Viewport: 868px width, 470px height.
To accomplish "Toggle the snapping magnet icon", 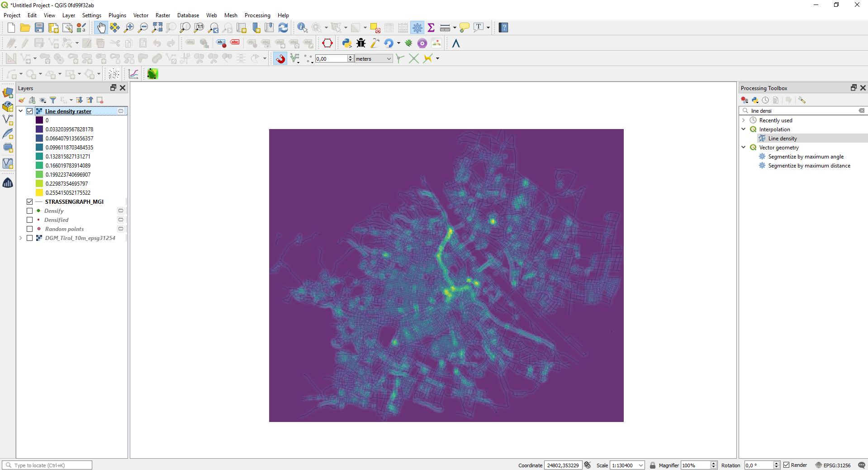I will pyautogui.click(x=280, y=59).
